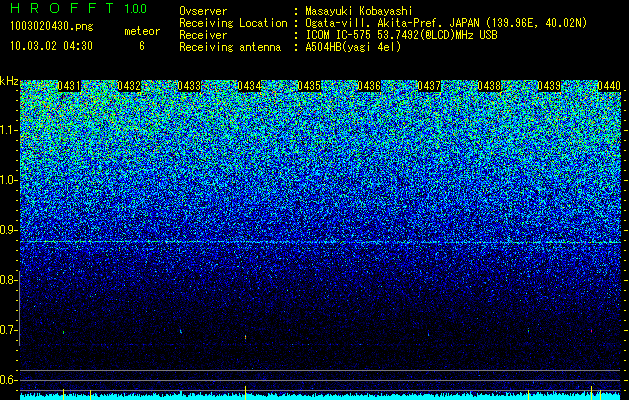Click the 0438 time marker

[x=489, y=86]
